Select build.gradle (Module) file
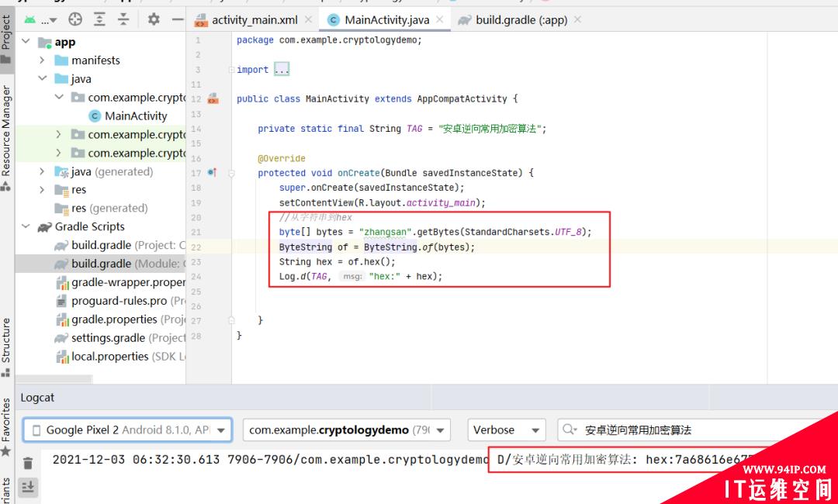838x504 pixels. (120, 264)
